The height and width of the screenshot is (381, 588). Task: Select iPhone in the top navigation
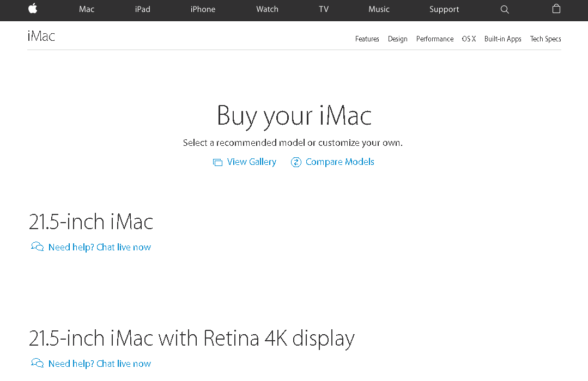[203, 9]
